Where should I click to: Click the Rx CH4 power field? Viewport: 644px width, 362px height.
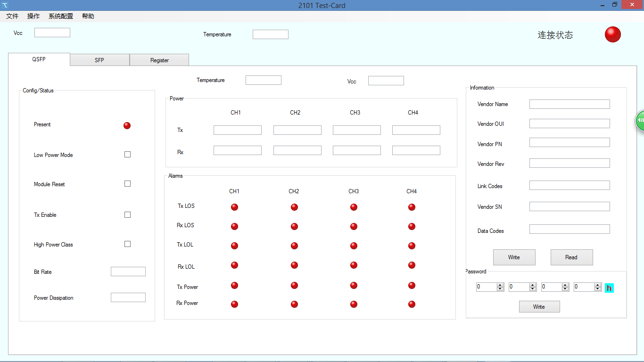[x=416, y=150]
